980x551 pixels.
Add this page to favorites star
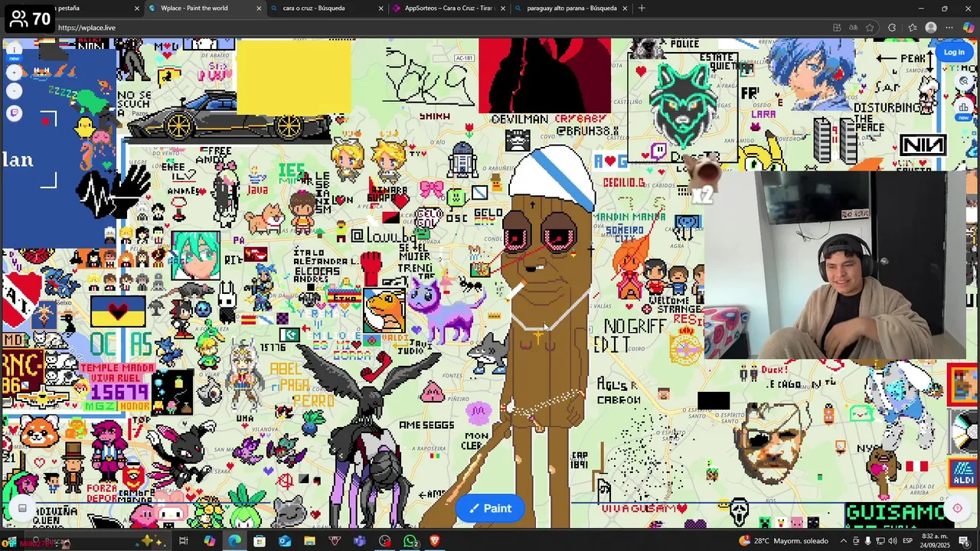click(870, 28)
